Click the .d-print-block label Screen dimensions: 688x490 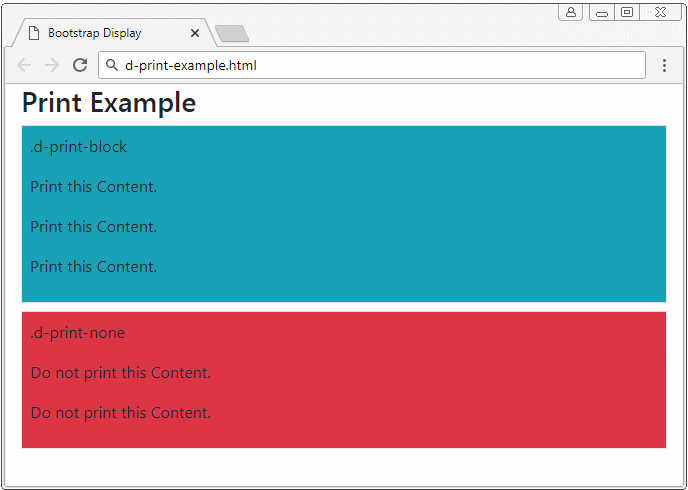click(x=79, y=147)
